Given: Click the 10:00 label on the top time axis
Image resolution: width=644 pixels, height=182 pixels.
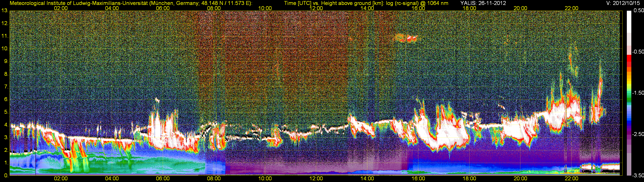Looking at the screenshot, I should pos(265,8).
